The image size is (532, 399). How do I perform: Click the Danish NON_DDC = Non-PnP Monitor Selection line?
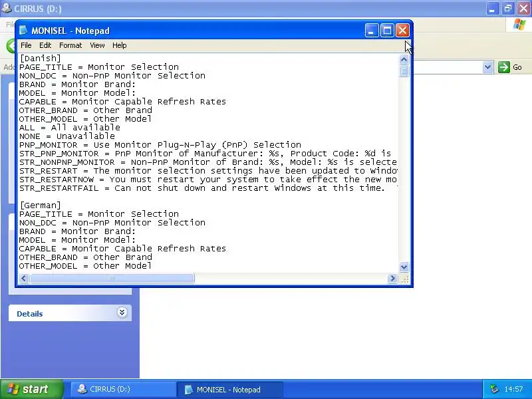112,76
